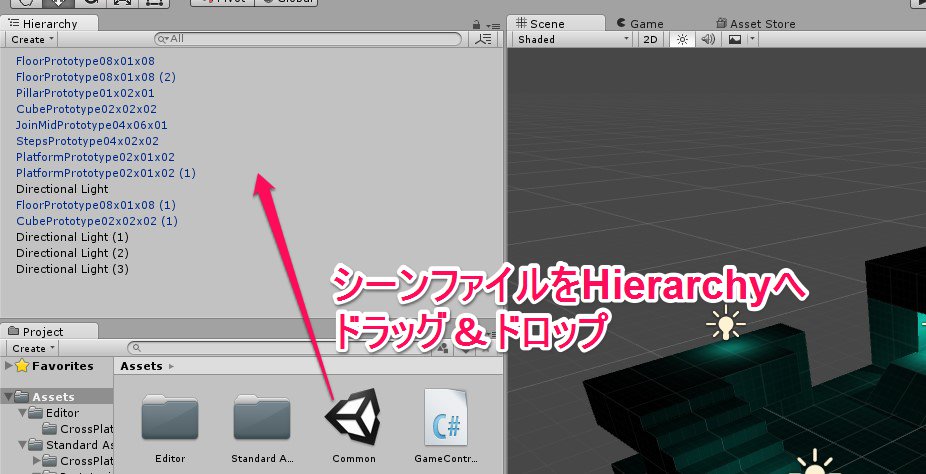926x474 pixels.
Task: Select PillarPrototype01x02x01 in Hierarchy
Action: [x=85, y=93]
